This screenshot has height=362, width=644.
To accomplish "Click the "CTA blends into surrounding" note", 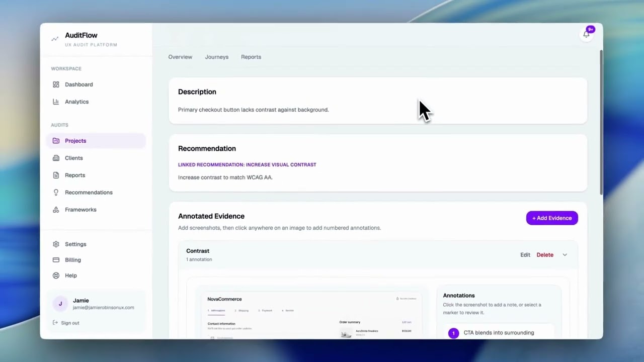I will pyautogui.click(x=499, y=333).
